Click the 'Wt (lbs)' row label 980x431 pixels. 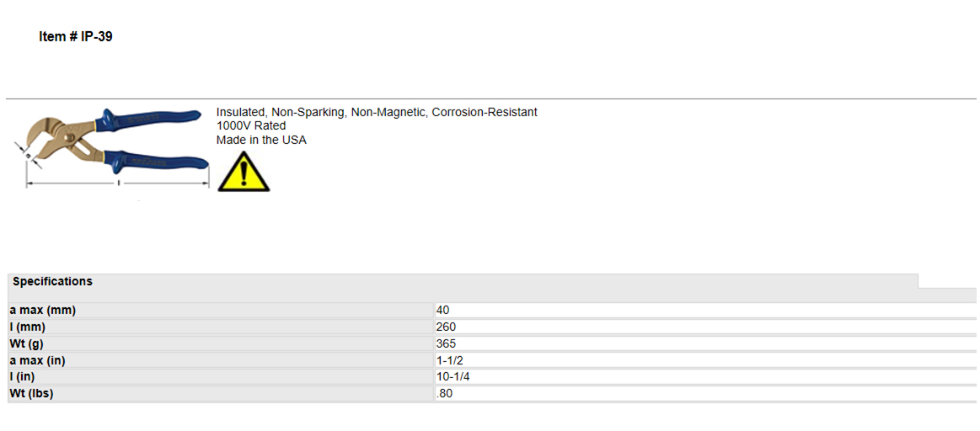pyautogui.click(x=31, y=394)
